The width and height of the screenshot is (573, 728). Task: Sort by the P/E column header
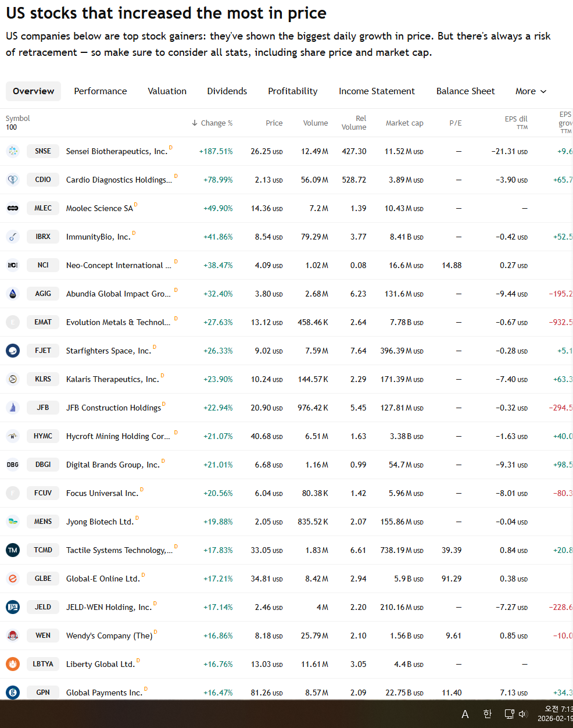coord(456,123)
